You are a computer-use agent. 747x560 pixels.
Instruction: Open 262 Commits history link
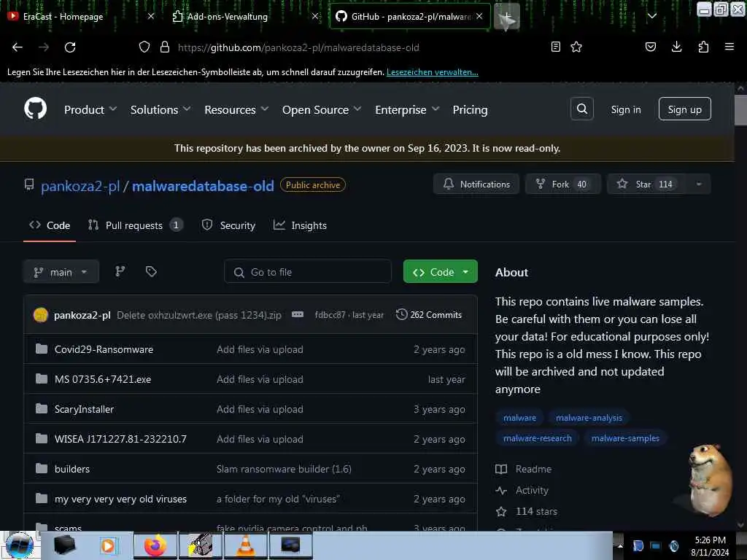click(x=429, y=315)
